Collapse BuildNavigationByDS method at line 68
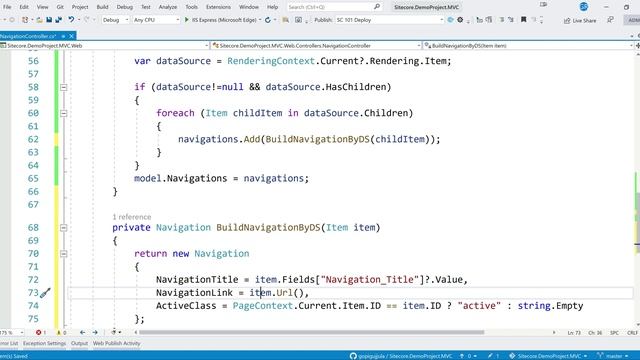 [x=64, y=227]
